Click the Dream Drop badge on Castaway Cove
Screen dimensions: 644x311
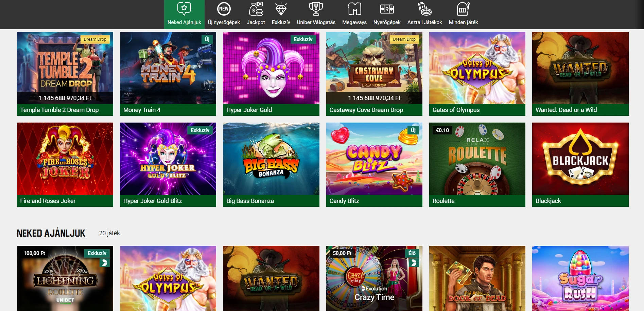(404, 39)
